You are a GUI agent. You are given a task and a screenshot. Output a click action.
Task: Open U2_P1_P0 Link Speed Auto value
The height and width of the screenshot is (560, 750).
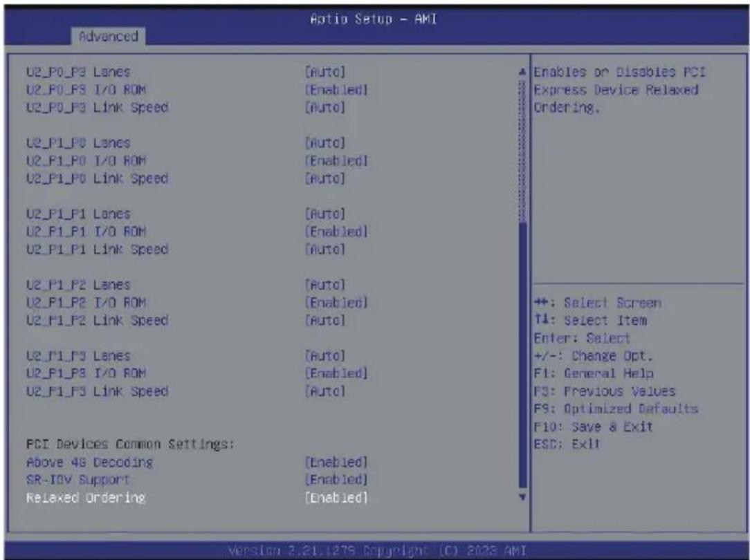tap(324, 178)
